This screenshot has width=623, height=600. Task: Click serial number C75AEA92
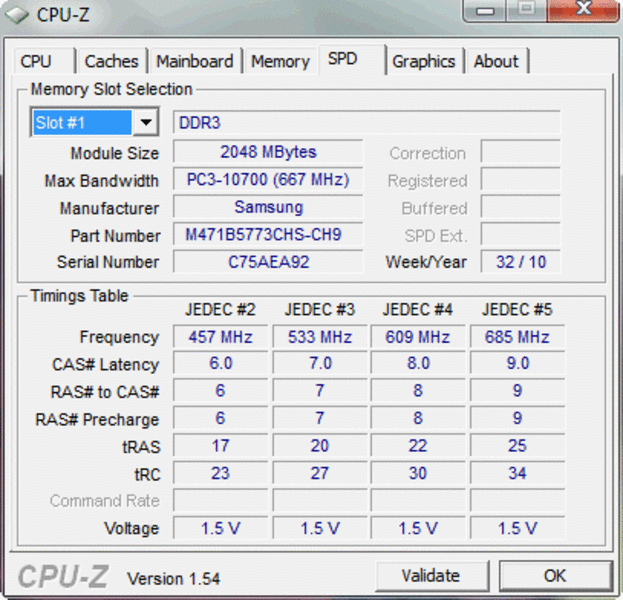click(268, 262)
